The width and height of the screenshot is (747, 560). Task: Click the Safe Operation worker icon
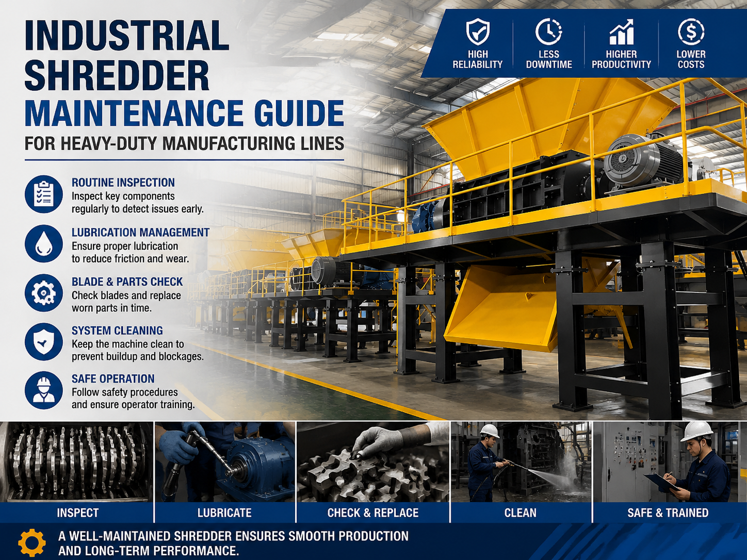tap(44, 390)
